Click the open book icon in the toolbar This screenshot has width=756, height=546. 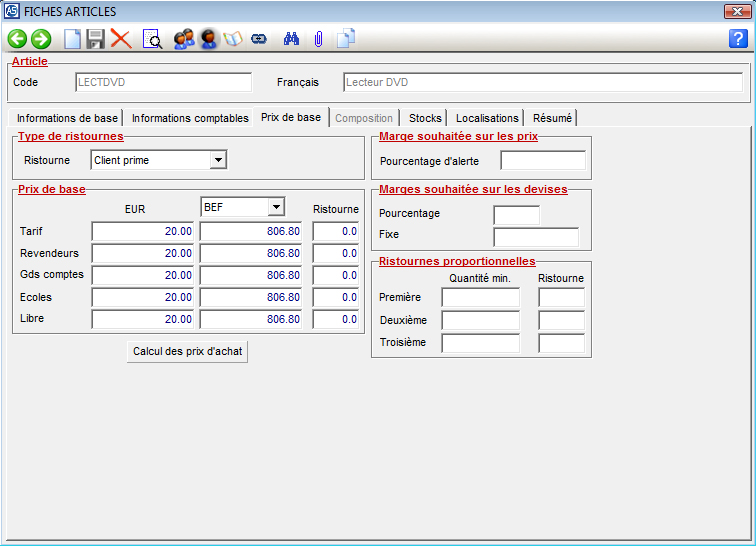tap(233, 39)
